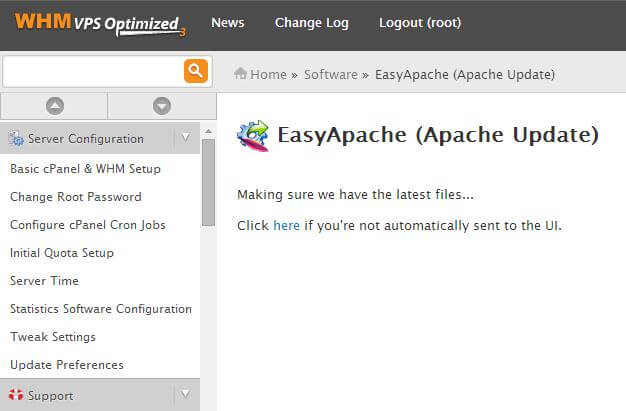Go to Software breadcrumb link

[x=331, y=74]
